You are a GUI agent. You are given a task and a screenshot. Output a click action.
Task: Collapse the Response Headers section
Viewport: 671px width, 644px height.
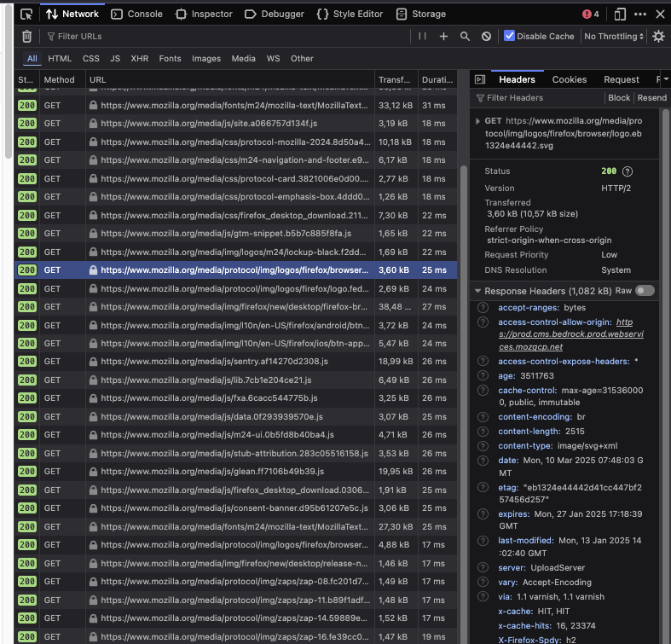click(x=477, y=291)
